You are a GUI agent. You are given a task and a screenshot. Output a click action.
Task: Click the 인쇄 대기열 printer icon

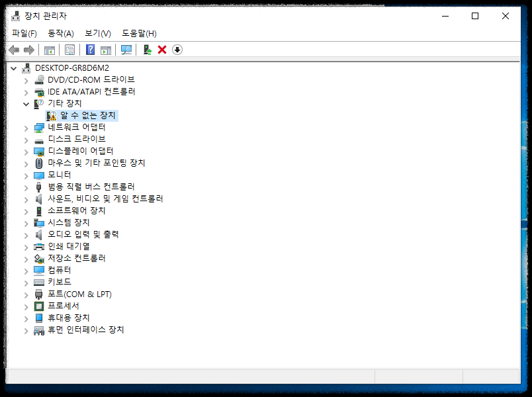click(x=39, y=247)
